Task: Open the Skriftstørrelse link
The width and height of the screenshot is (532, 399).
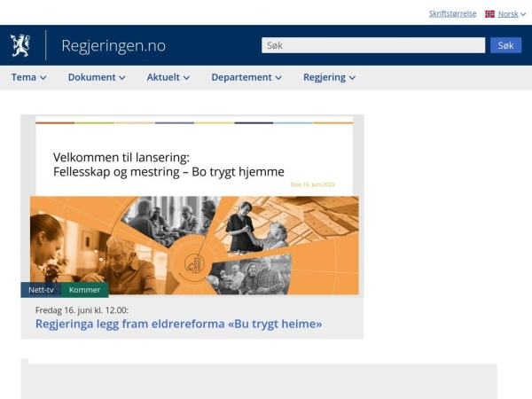Action: (x=452, y=13)
